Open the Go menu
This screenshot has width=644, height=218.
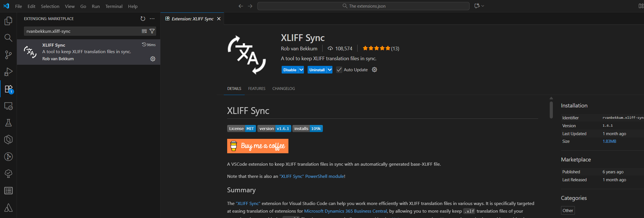83,6
